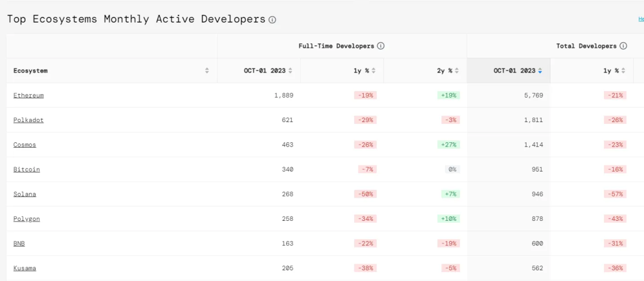Sort Full-Time Developers 2y % column
Viewport: 644px width, 281px height.
tap(457, 70)
